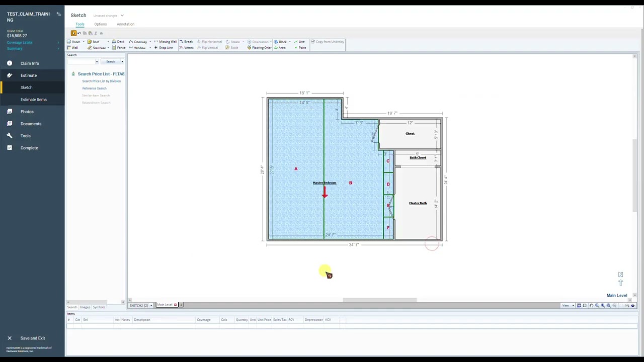Open Claim Info in sidebar
644x362 pixels.
[x=30, y=63]
